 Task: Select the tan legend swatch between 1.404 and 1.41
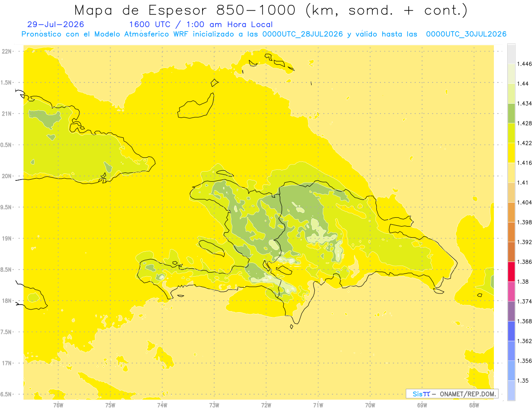pos(511,192)
